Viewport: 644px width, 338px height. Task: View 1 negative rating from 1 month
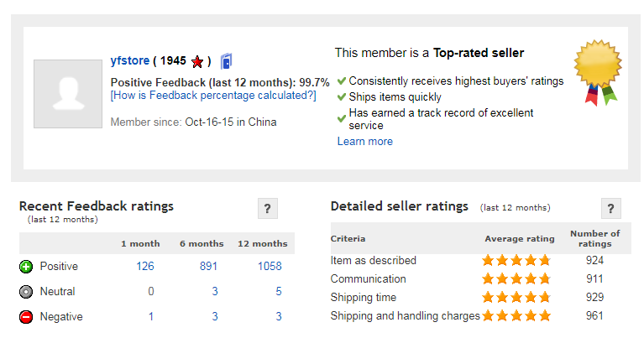[151, 316]
